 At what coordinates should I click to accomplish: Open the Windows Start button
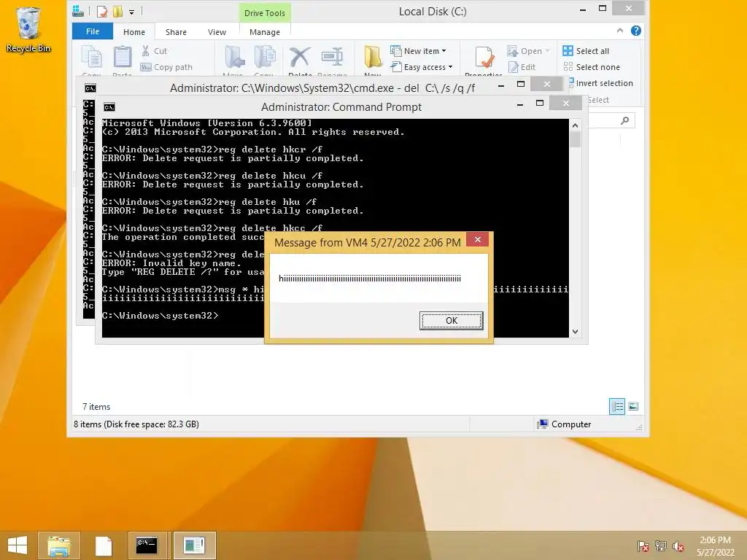point(18,545)
